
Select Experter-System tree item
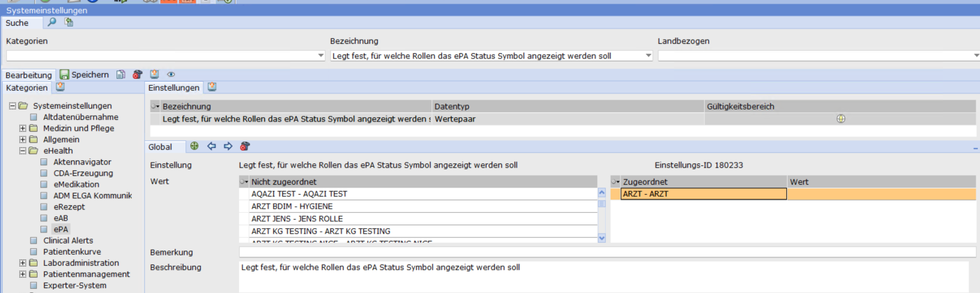pyautogui.click(x=75, y=285)
